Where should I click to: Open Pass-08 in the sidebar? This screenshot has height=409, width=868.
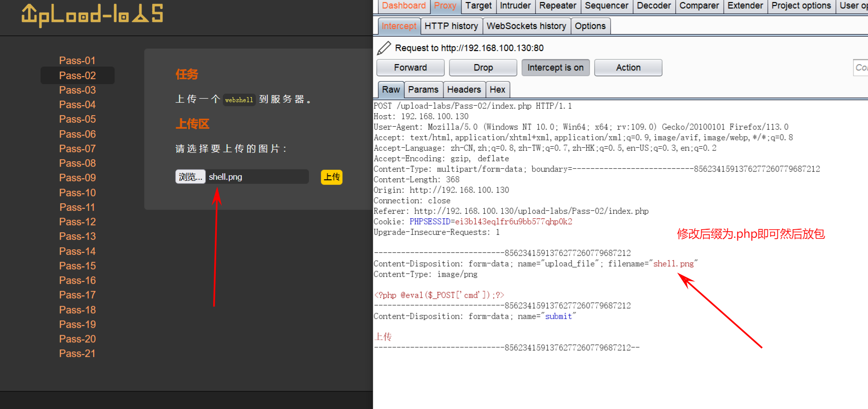[77, 163]
